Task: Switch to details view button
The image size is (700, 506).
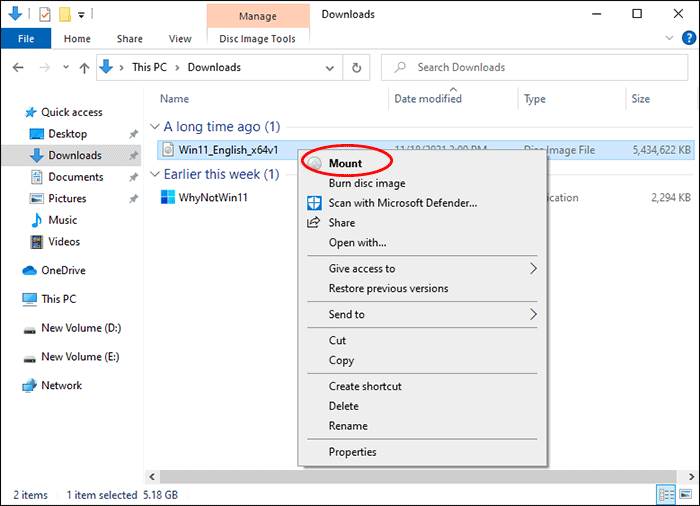Action: (667, 495)
